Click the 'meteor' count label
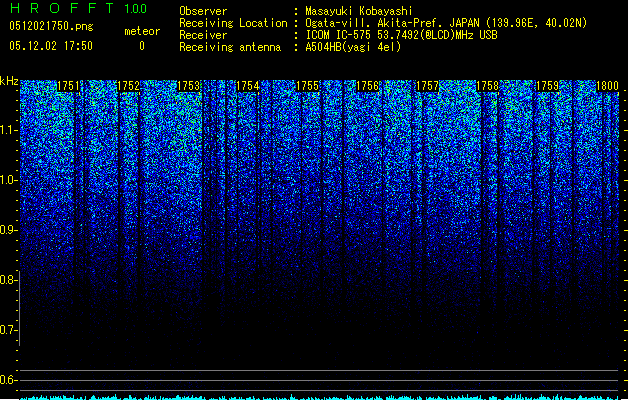The height and width of the screenshot is (400, 629). tap(142, 31)
